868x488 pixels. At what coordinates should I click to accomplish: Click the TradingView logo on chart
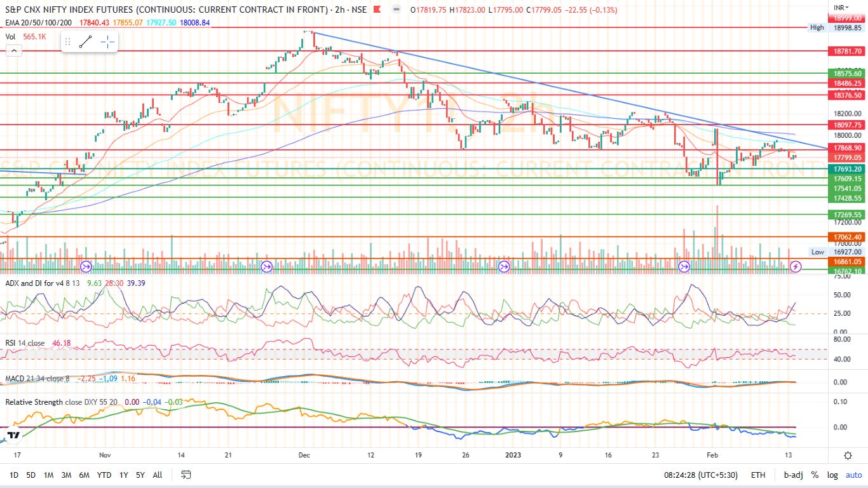(x=13, y=435)
